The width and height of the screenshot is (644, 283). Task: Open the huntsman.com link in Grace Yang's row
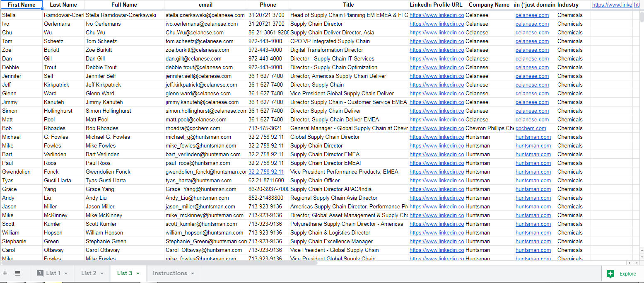pyautogui.click(x=533, y=189)
